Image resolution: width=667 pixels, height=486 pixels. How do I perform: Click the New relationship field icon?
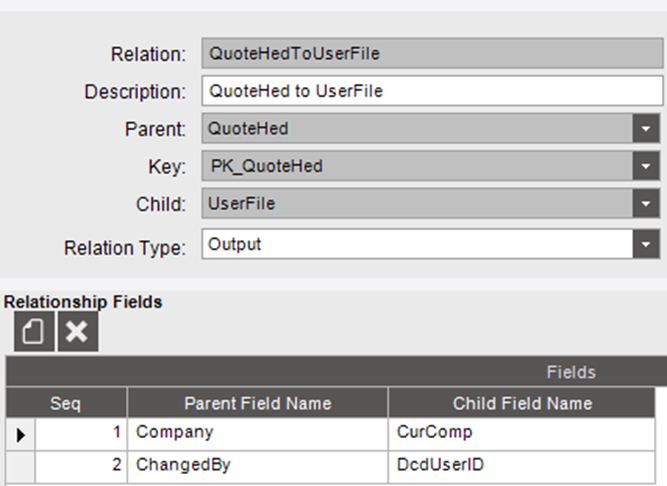34,331
